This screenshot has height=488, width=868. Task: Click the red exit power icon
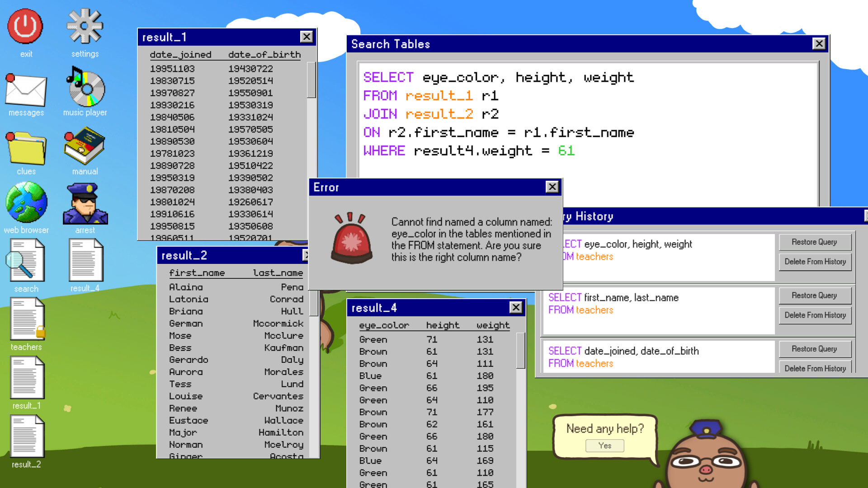[26, 27]
